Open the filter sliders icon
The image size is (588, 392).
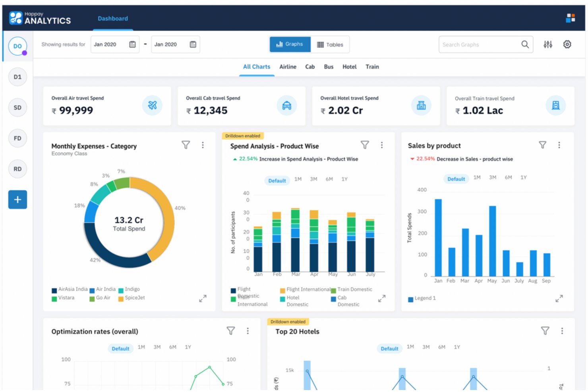(548, 44)
